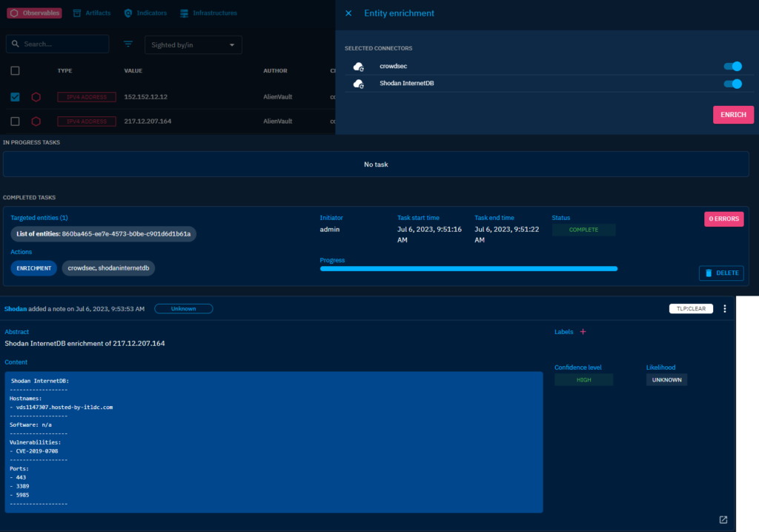This screenshot has height=532, width=759.
Task: Click the Progress bar of the completed task
Action: click(468, 268)
